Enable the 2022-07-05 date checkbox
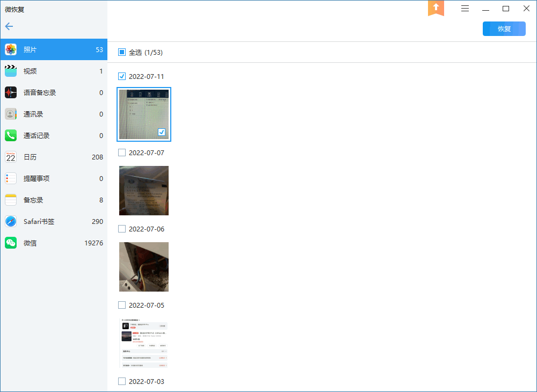Screen dimensions: 537x392 pos(122,305)
